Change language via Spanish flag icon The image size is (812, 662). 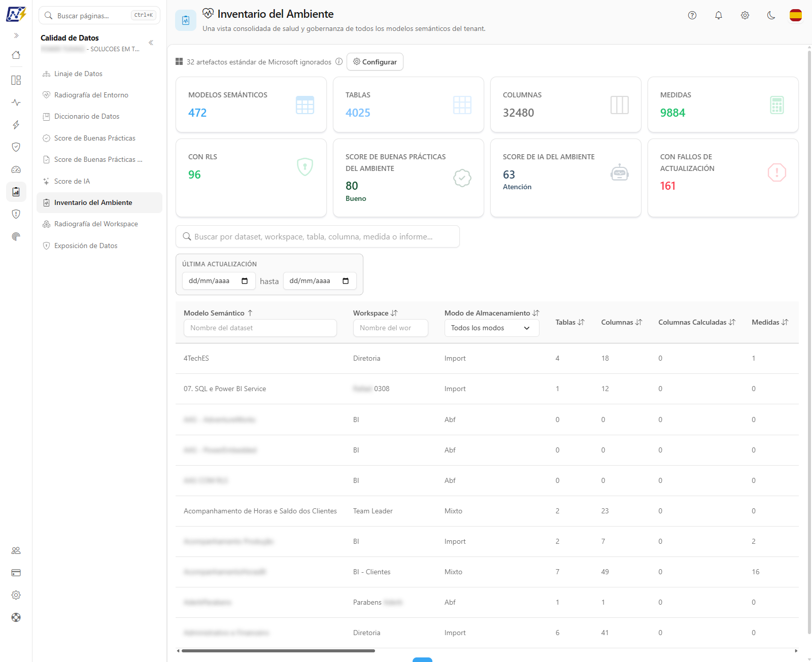click(x=796, y=15)
